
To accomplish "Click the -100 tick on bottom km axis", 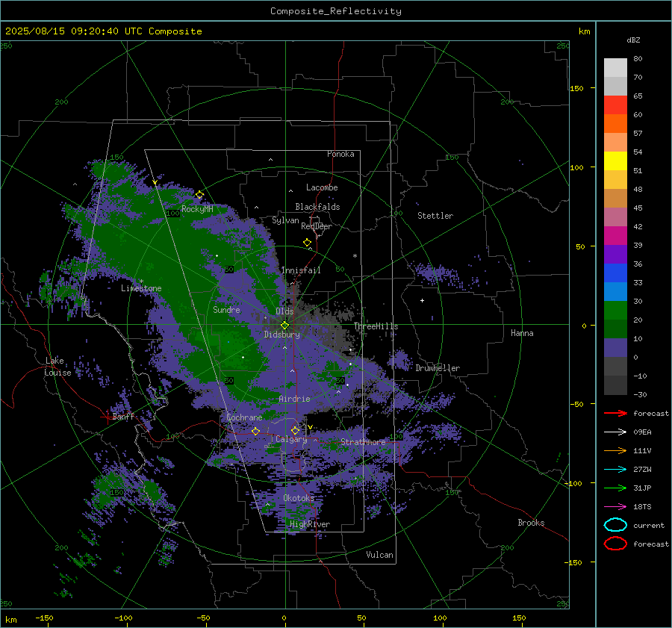I will (x=123, y=618).
